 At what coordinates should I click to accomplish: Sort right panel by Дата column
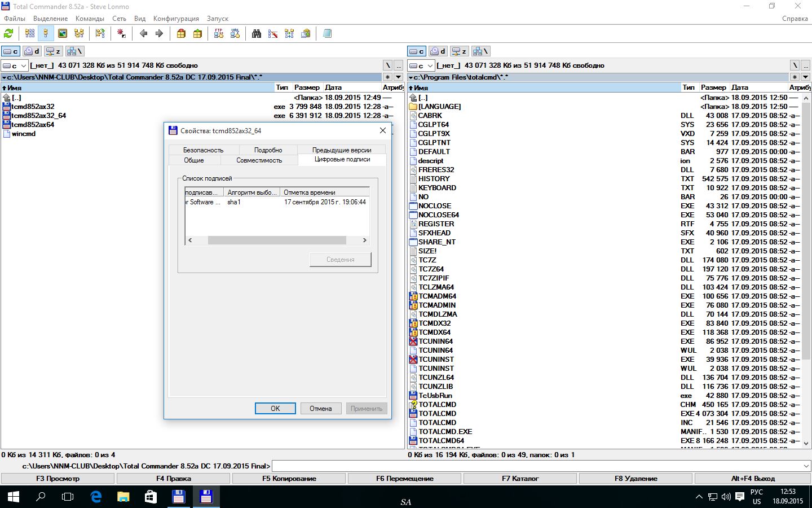pos(758,87)
